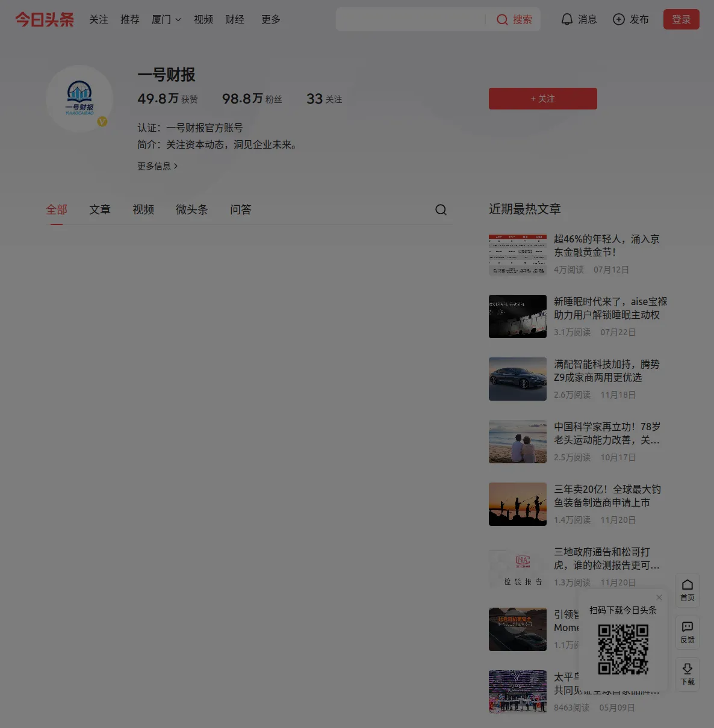Click the 搜索 search button text

tap(523, 19)
